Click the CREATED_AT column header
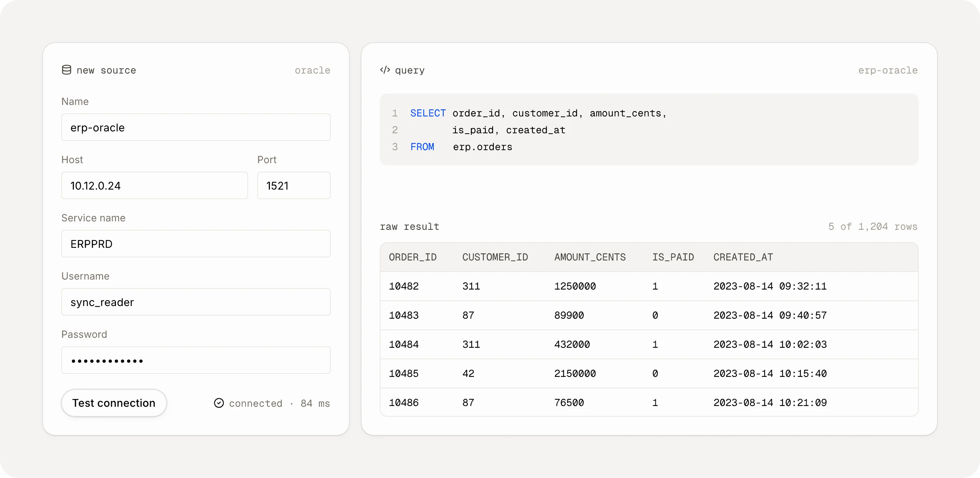This screenshot has height=478, width=980. pos(743,257)
